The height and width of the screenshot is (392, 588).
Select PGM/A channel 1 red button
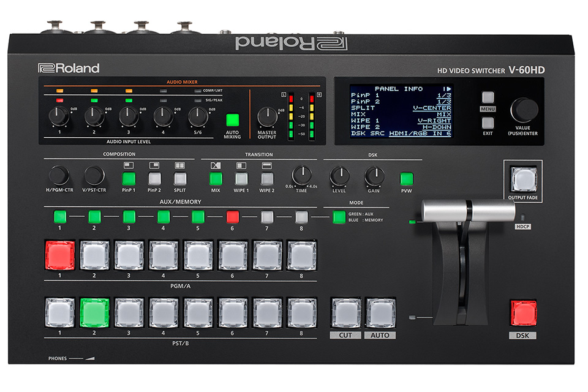[59, 255]
